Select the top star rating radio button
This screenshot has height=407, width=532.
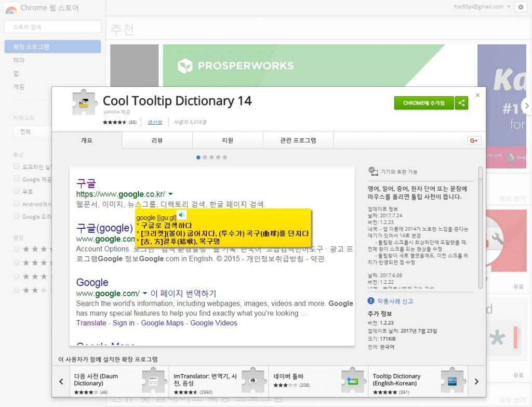(16, 249)
